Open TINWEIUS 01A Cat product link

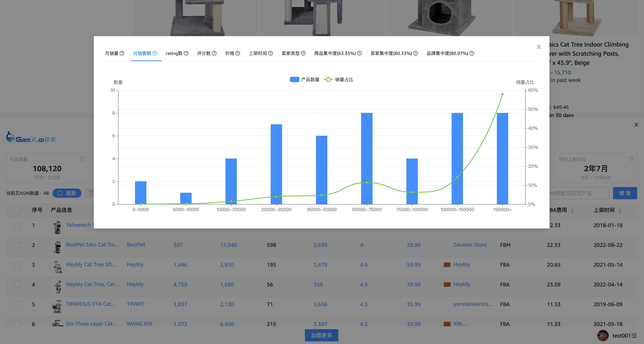coord(91,304)
